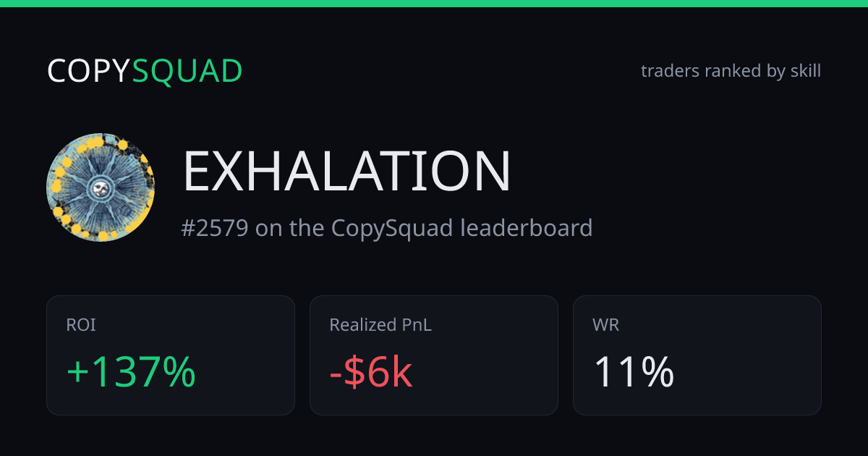Click the word leaderboard in subtitle
Image resolution: width=868 pixels, height=456 pixels.
point(527,228)
